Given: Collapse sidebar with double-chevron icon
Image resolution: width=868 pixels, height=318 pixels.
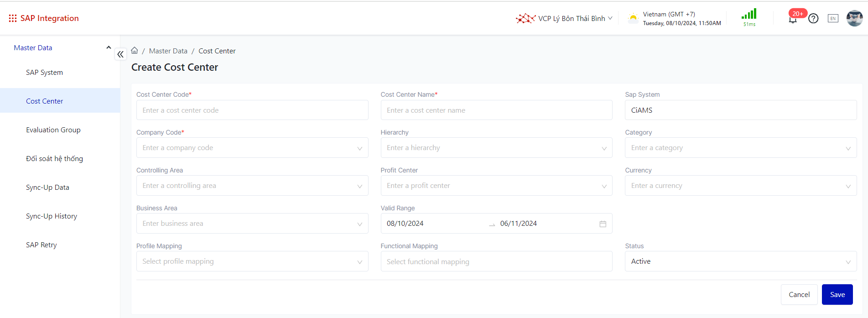Looking at the screenshot, I should coord(120,54).
